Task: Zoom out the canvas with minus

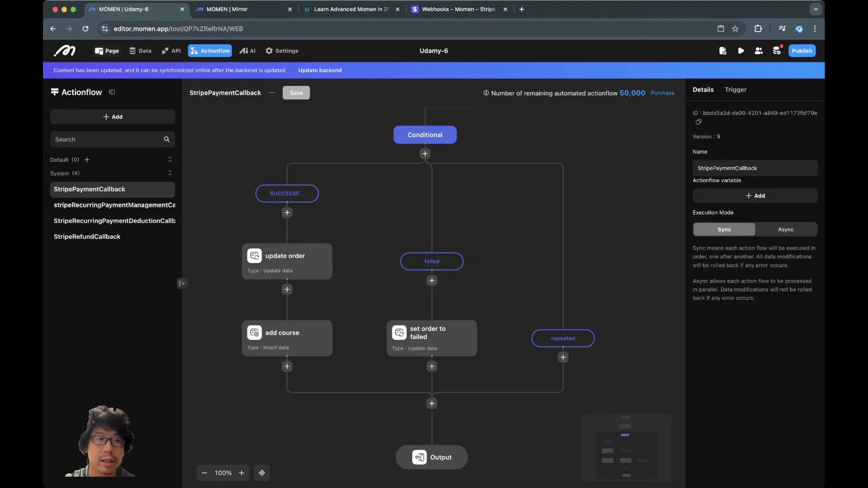Action: coord(204,473)
